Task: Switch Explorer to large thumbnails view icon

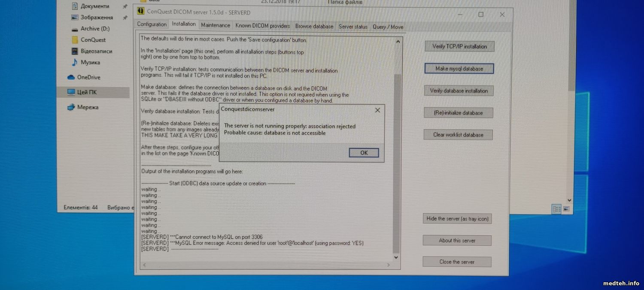Action: [566, 209]
